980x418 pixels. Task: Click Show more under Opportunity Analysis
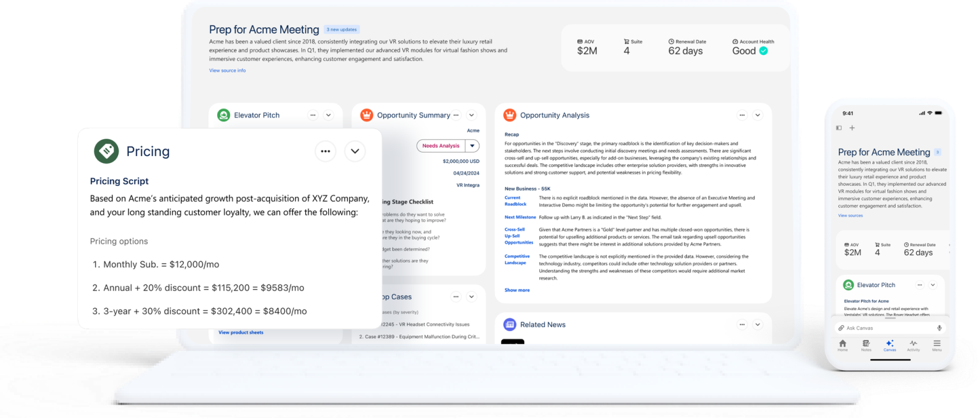pyautogui.click(x=517, y=290)
